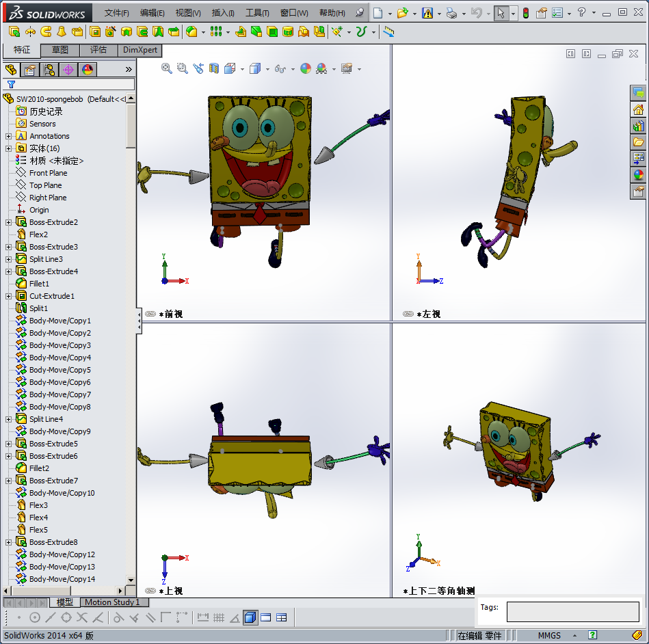Switch to the 草图 tab

tap(60, 50)
